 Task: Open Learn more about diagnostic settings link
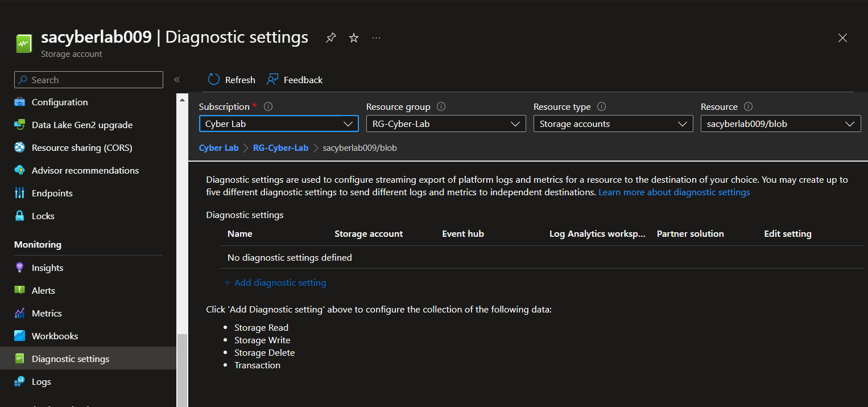tap(674, 192)
